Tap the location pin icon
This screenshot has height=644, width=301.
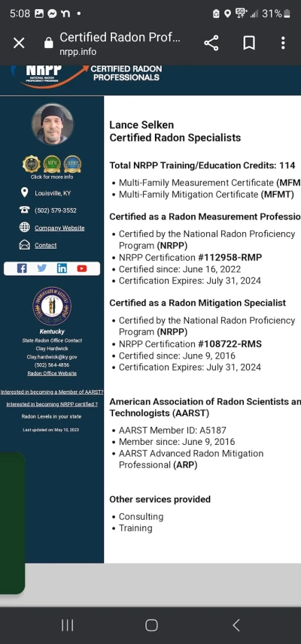24,192
